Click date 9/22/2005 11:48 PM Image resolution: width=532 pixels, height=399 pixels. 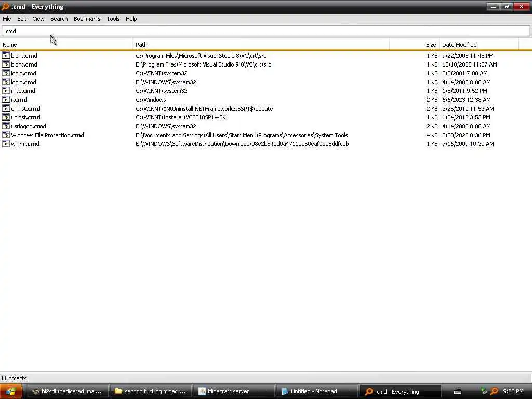[468, 55]
